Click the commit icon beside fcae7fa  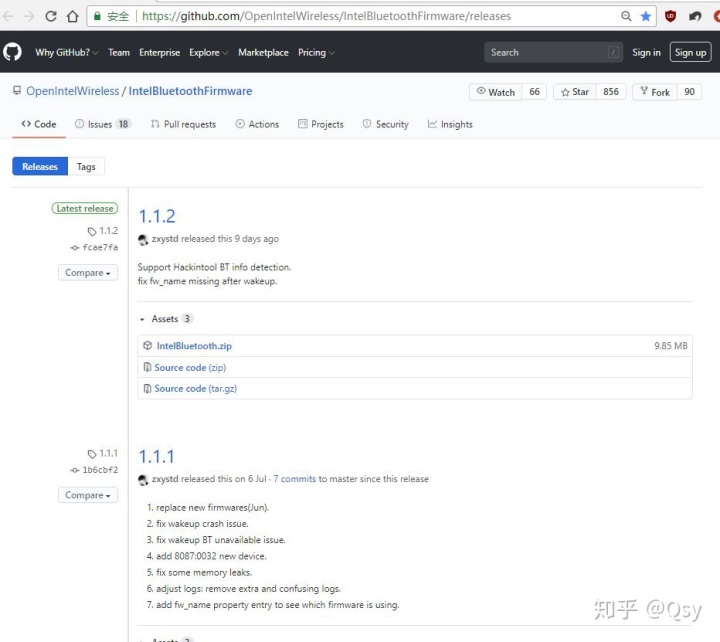click(x=75, y=248)
